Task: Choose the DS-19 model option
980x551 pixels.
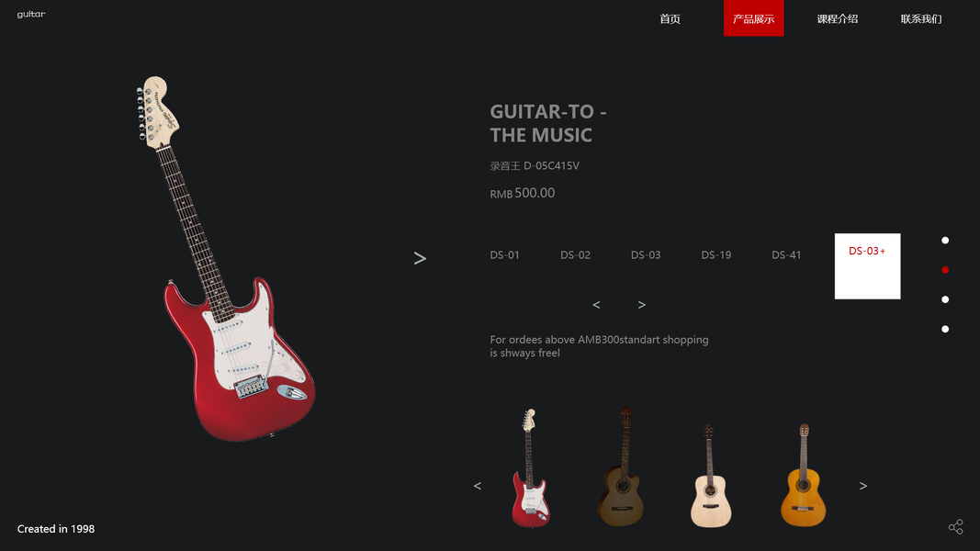Action: [x=716, y=255]
